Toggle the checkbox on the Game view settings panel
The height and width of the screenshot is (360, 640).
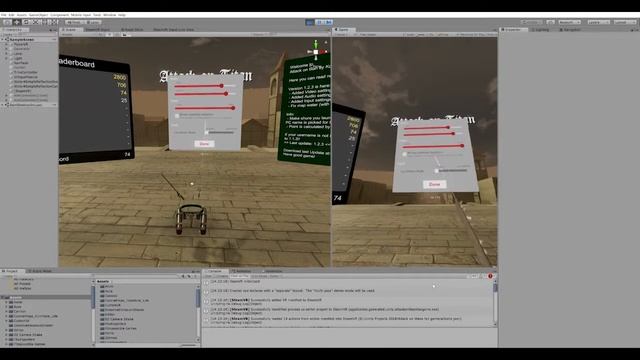[404, 154]
